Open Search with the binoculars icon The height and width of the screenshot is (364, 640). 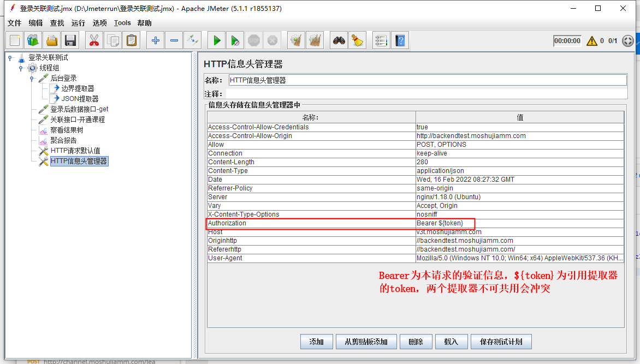(339, 40)
